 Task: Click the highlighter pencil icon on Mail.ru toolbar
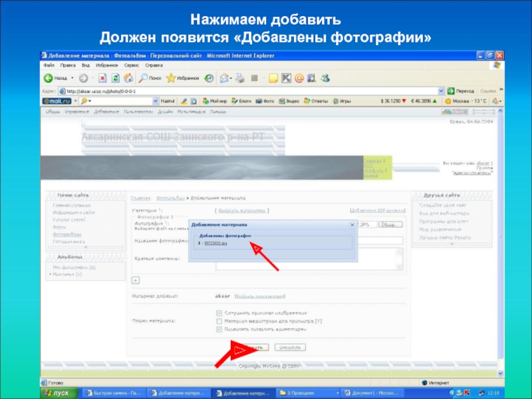(184, 101)
